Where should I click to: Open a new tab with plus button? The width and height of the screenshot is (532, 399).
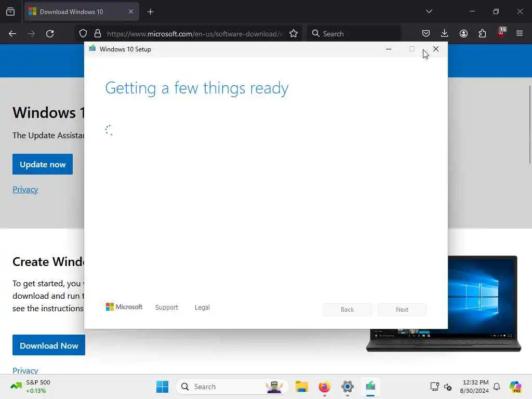150,12
